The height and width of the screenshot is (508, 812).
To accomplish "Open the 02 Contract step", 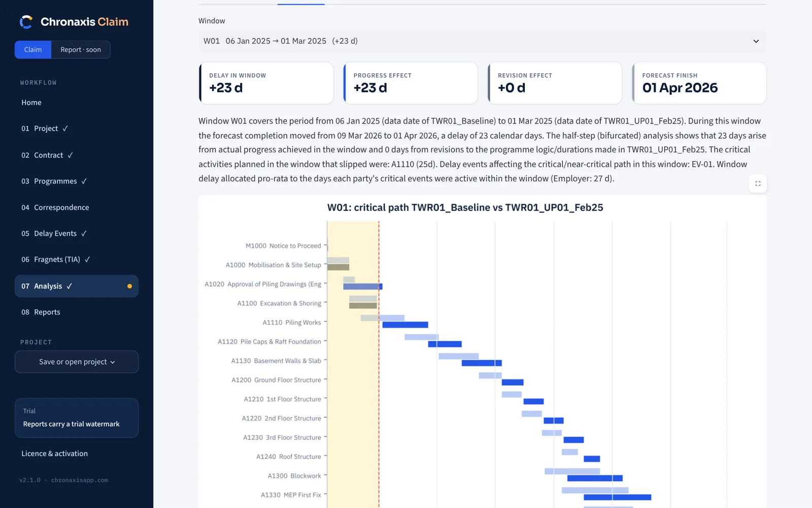I will coord(77,155).
